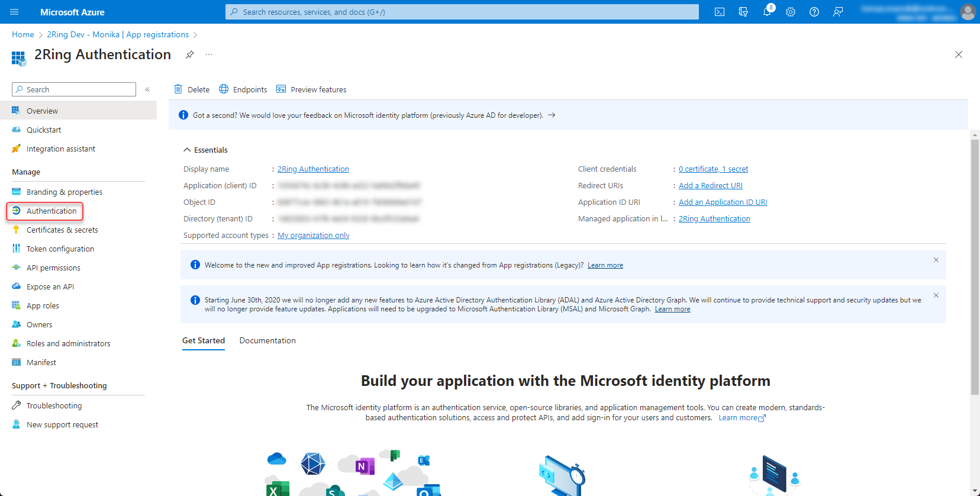Open the directories and subscriptions filter icon

click(x=743, y=12)
